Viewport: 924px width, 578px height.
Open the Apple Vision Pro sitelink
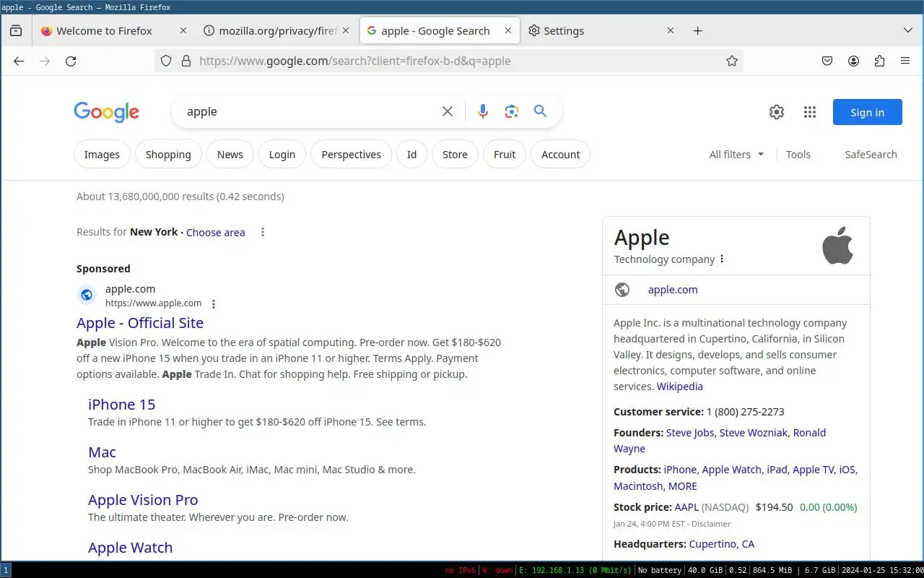(143, 500)
